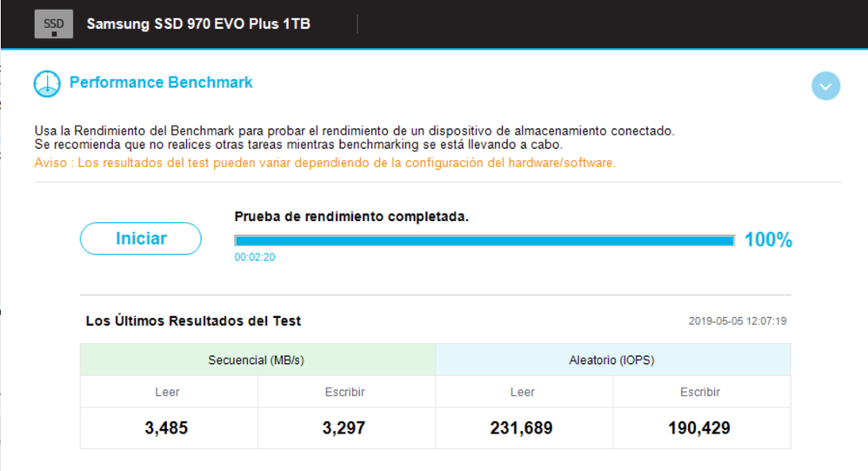Click the benchmark progress bar
Viewport: 868px width, 471px height.
coord(484,240)
